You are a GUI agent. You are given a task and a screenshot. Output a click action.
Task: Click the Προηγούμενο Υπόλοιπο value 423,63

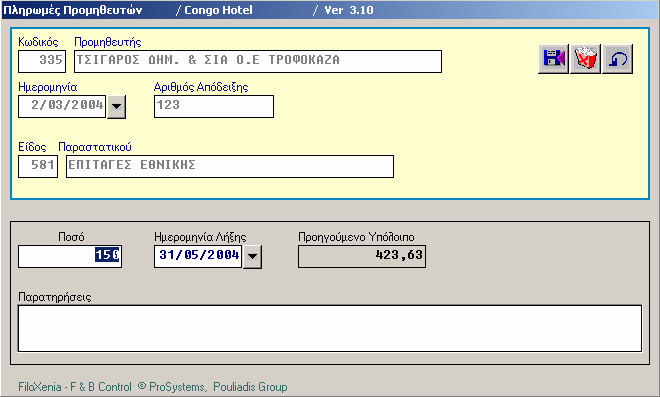362,256
